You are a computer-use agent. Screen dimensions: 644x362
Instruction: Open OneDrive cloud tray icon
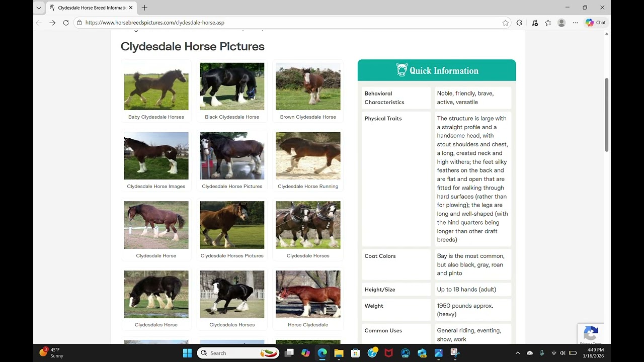pos(530,353)
